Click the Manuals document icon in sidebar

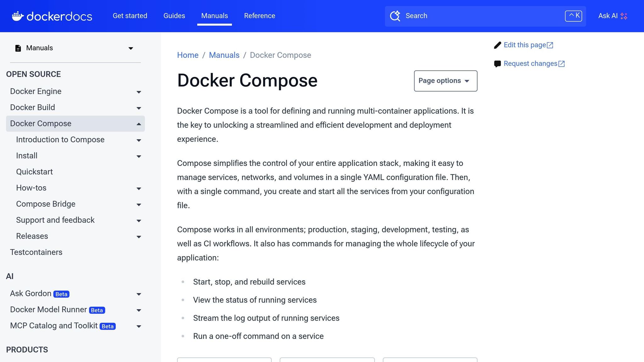[18, 48]
